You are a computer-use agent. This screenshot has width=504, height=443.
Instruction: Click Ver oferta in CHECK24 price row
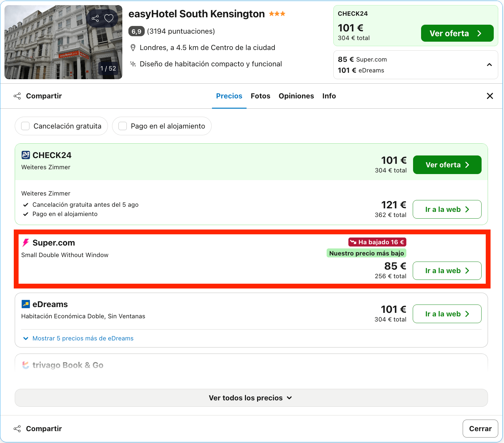pyautogui.click(x=447, y=165)
